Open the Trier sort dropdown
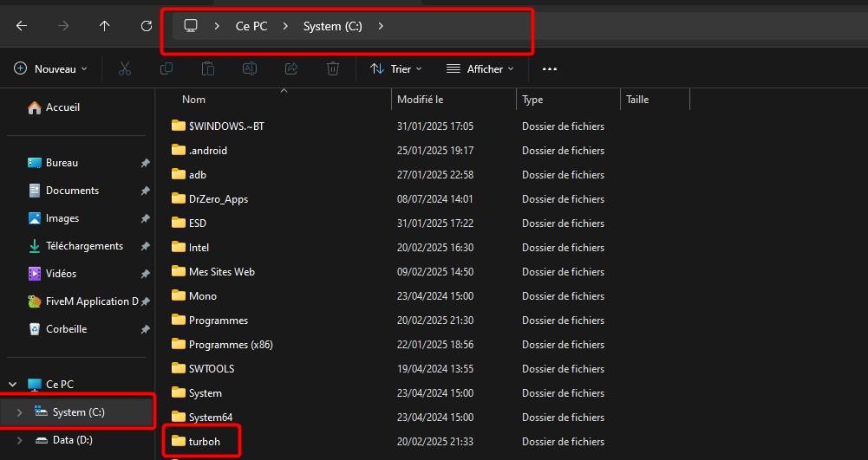This screenshot has height=460, width=868. 395,68
